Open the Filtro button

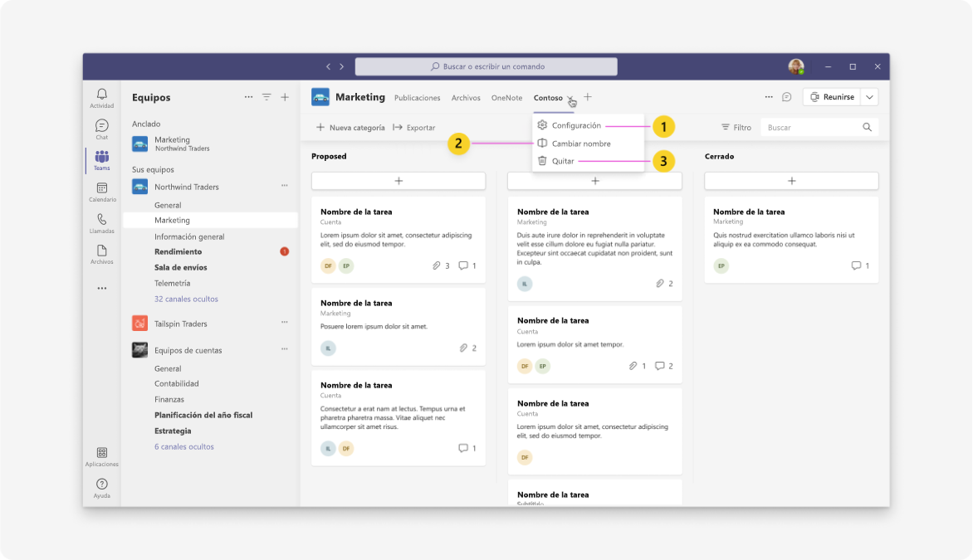pyautogui.click(x=736, y=127)
